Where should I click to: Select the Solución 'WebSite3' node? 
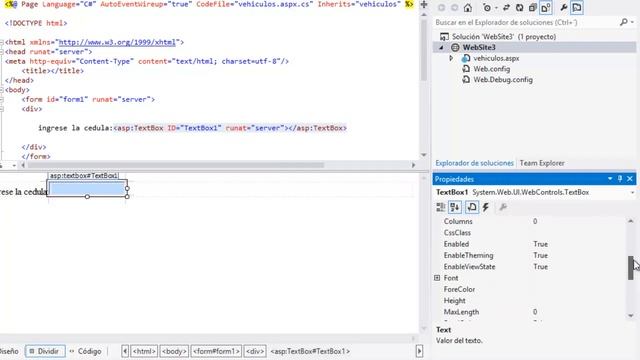[x=504, y=37]
